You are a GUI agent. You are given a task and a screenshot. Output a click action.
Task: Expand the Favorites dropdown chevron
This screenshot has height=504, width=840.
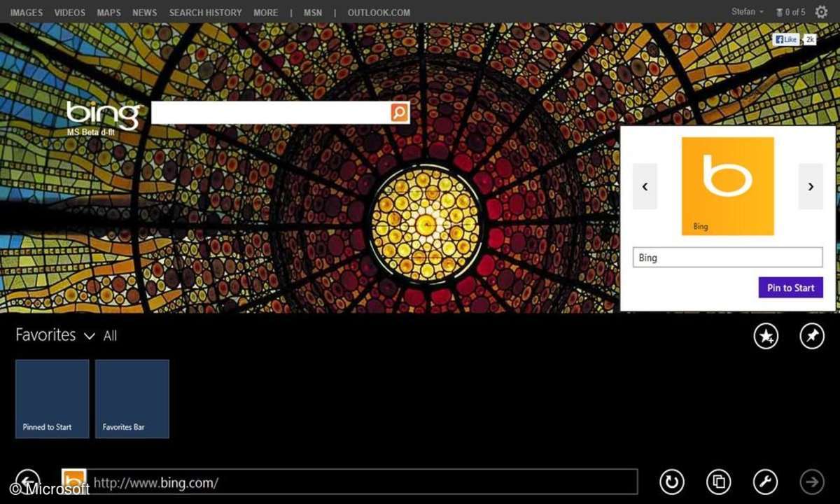[89, 337]
